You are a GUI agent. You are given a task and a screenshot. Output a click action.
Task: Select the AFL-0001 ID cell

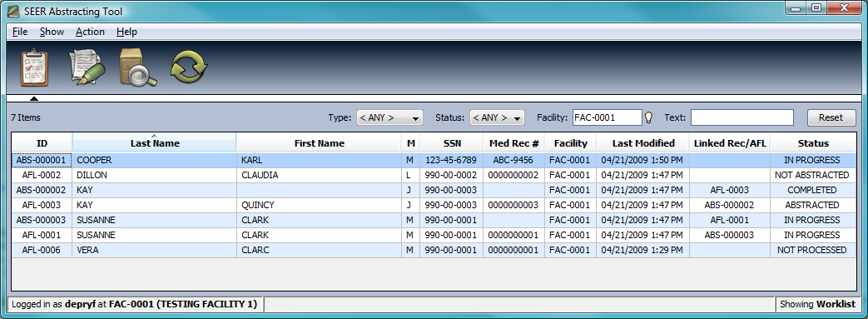point(42,235)
